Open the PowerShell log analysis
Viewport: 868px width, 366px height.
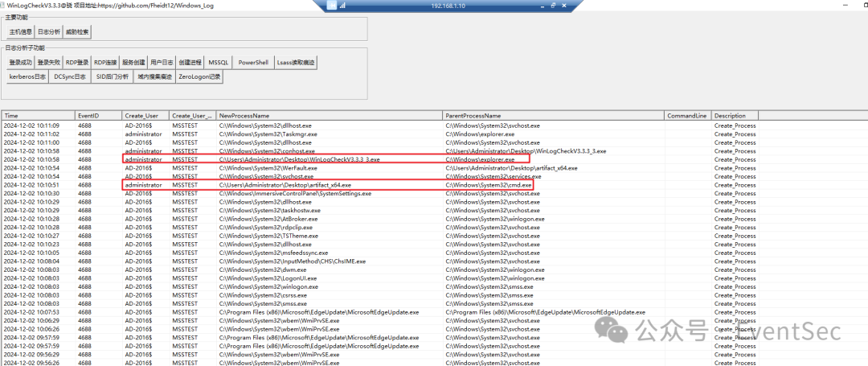[253, 62]
